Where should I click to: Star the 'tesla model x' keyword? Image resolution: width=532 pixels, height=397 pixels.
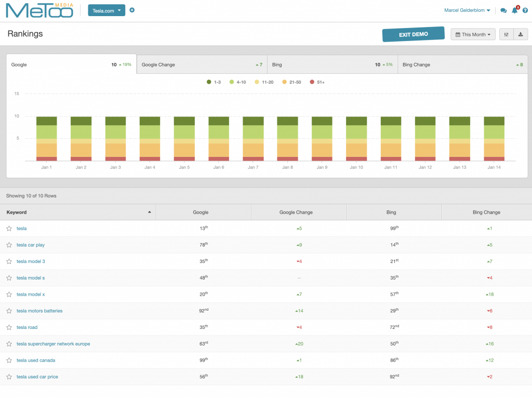9,294
